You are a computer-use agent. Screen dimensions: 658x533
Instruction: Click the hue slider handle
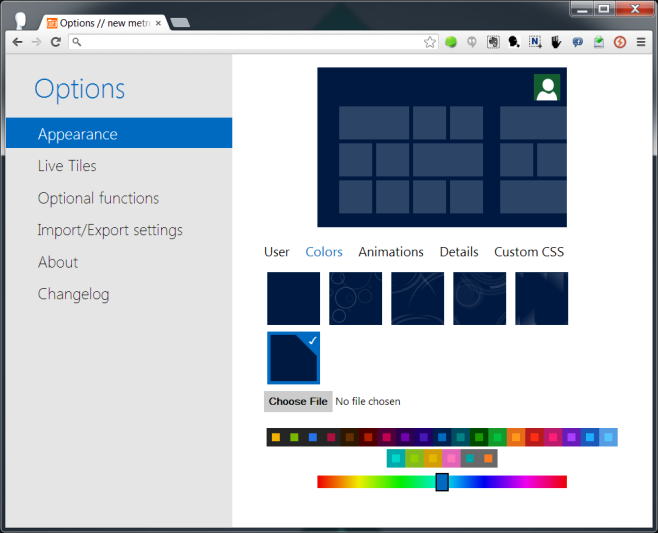click(x=442, y=482)
